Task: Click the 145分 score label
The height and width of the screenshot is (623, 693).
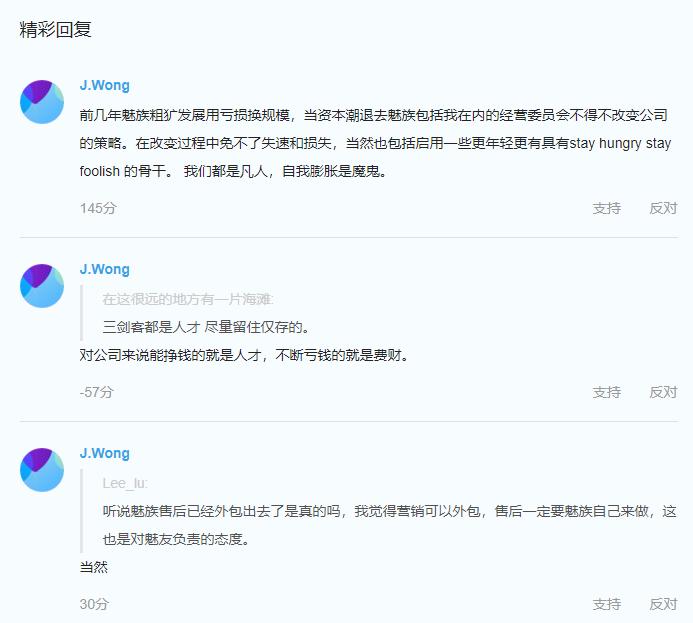Action: [x=98, y=208]
